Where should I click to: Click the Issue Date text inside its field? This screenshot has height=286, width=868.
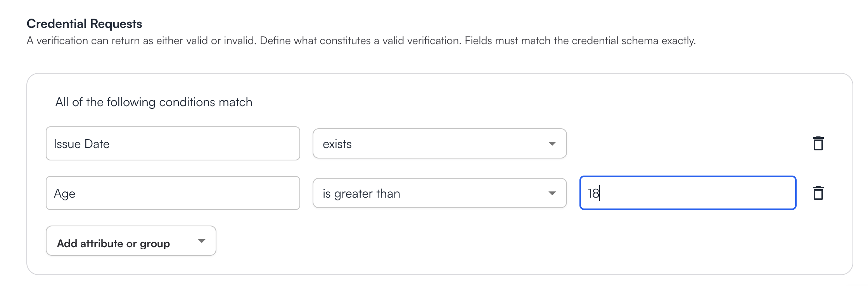click(81, 144)
